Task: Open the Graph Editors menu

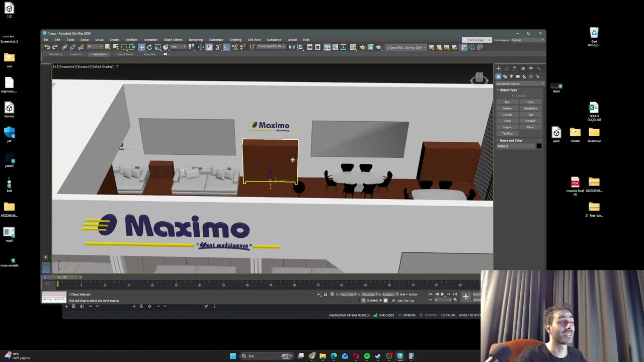Action: point(173,40)
